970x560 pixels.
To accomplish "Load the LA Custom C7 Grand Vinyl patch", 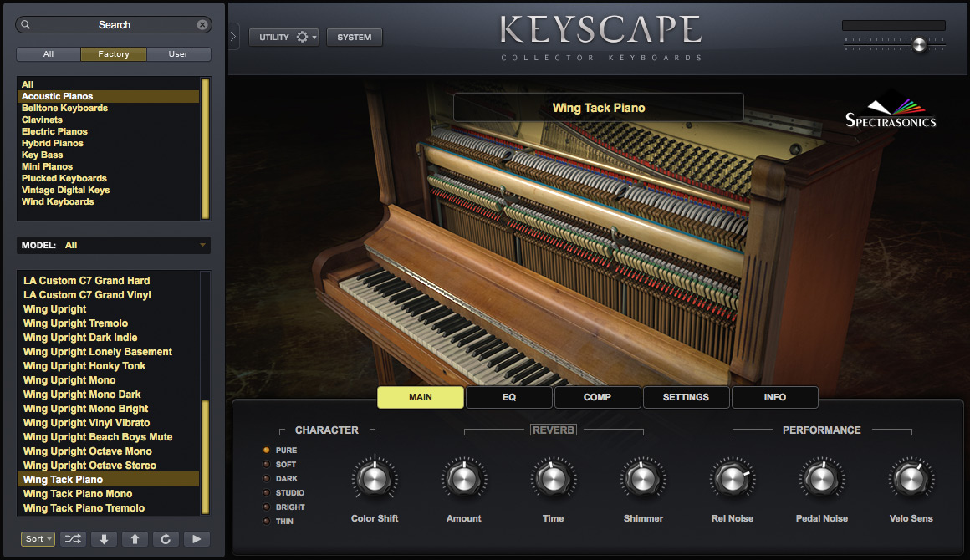I will click(108, 294).
